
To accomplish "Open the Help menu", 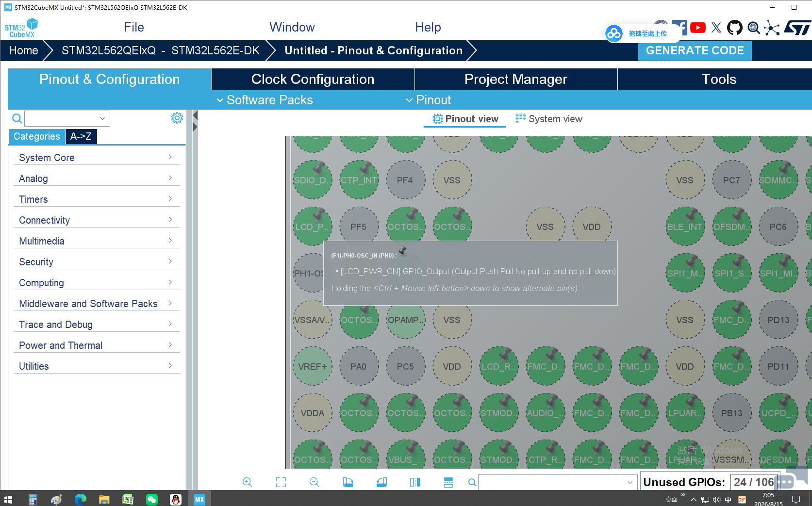I will [428, 27].
